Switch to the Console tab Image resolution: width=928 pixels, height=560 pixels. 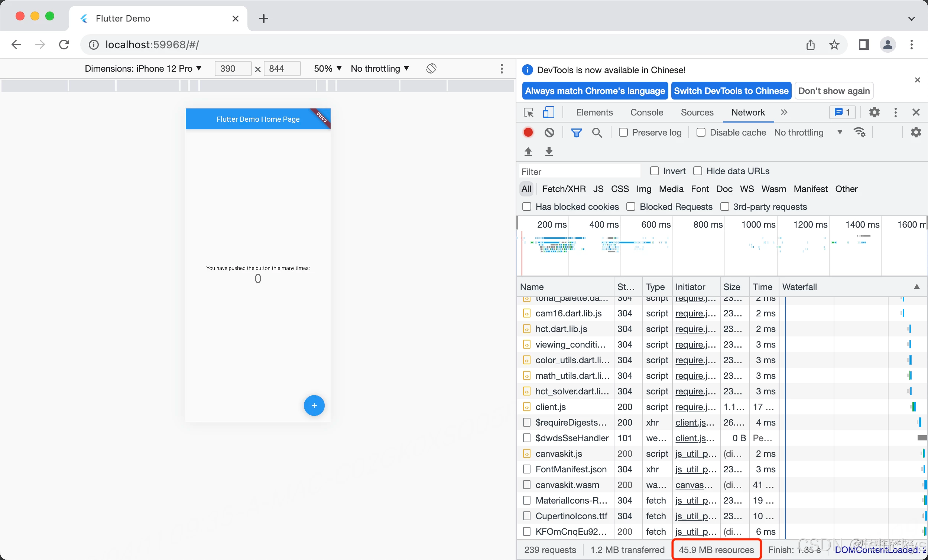[646, 112]
